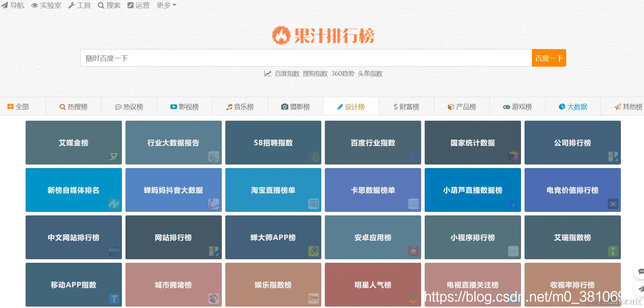Switch to the 设计榜 tab
644x308 pixels.
[351, 106]
